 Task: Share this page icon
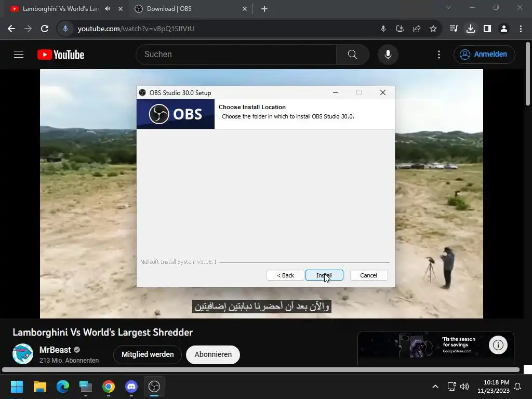click(x=416, y=29)
